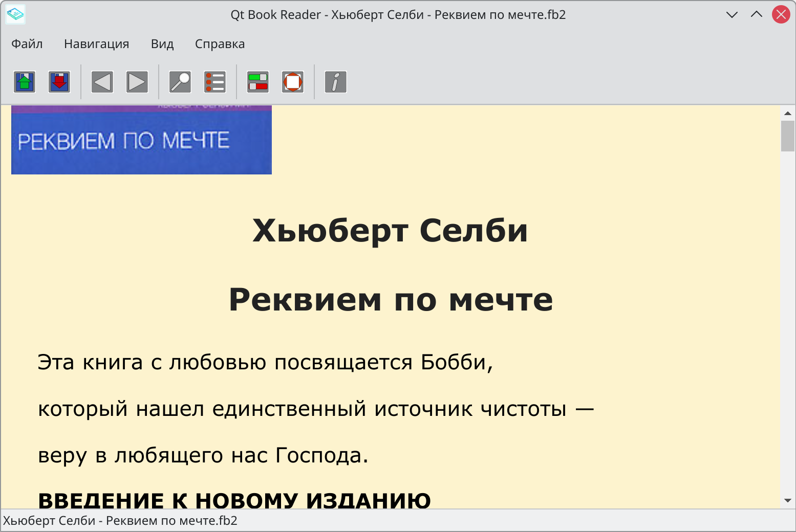Image resolution: width=796 pixels, height=532 pixels.
Task: Go forward using the right triangle icon
Action: 137,82
